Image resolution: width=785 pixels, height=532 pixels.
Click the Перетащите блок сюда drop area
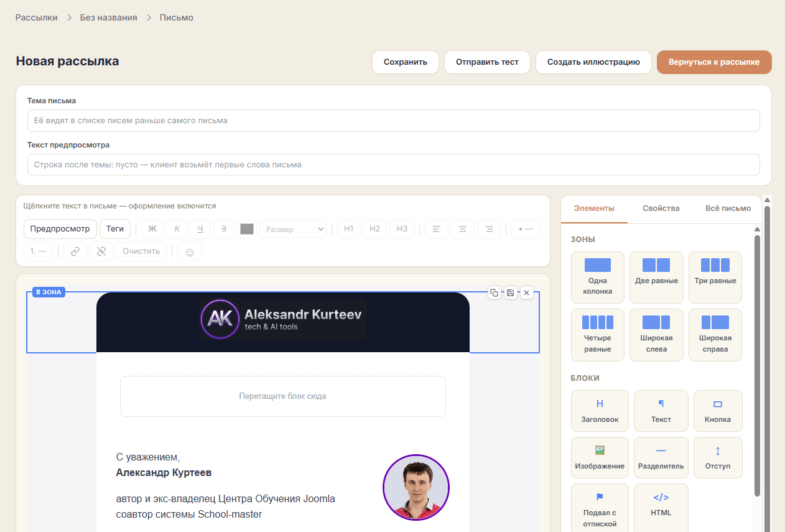[283, 396]
